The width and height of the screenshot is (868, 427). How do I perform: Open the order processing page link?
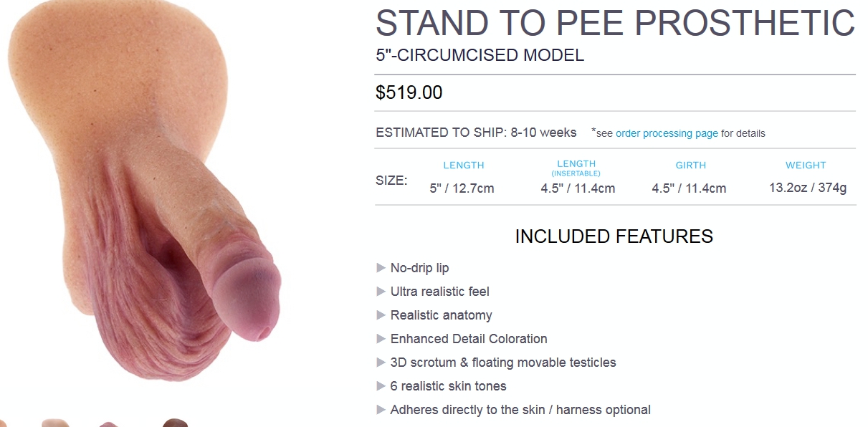click(667, 133)
